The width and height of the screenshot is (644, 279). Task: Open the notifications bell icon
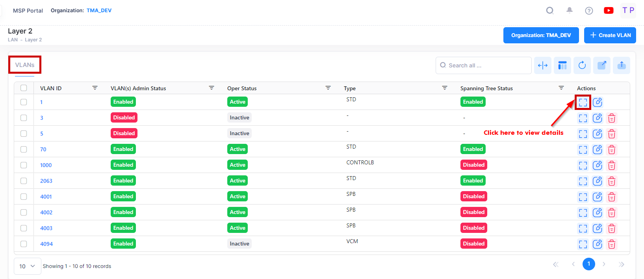569,11
